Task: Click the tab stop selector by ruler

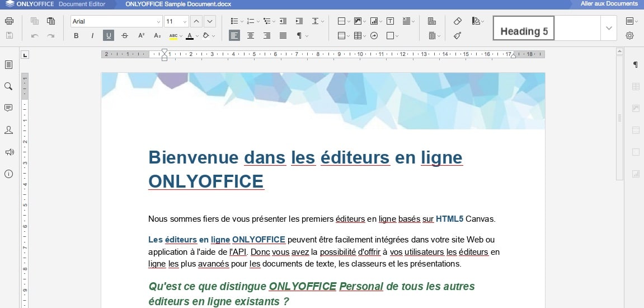Action: tap(25, 54)
